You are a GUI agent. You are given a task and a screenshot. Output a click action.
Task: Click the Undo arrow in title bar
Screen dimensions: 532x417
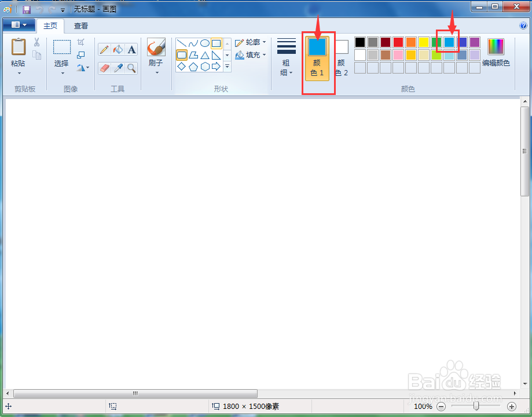40,10
